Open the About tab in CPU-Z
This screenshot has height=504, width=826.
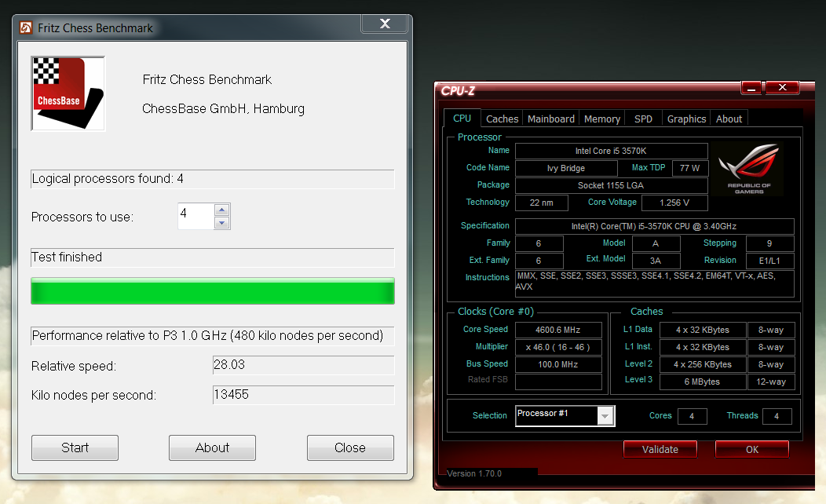pos(729,119)
